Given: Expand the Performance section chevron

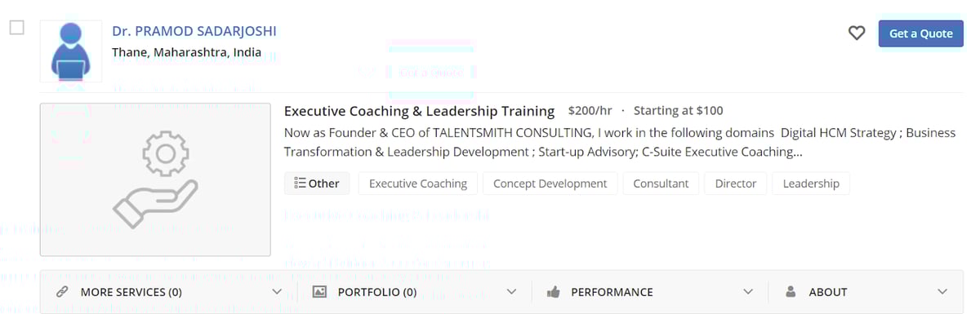Looking at the screenshot, I should (x=748, y=292).
